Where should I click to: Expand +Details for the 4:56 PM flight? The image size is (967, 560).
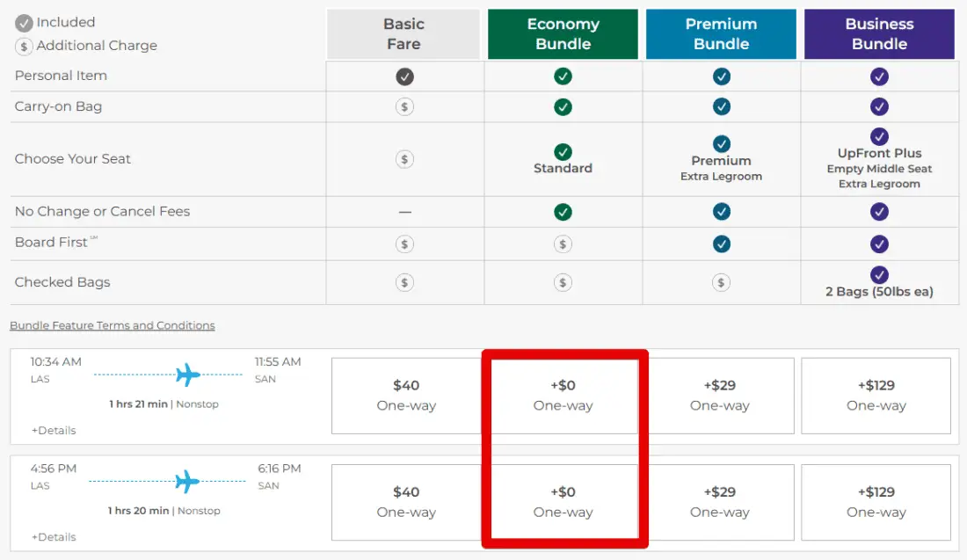point(54,536)
